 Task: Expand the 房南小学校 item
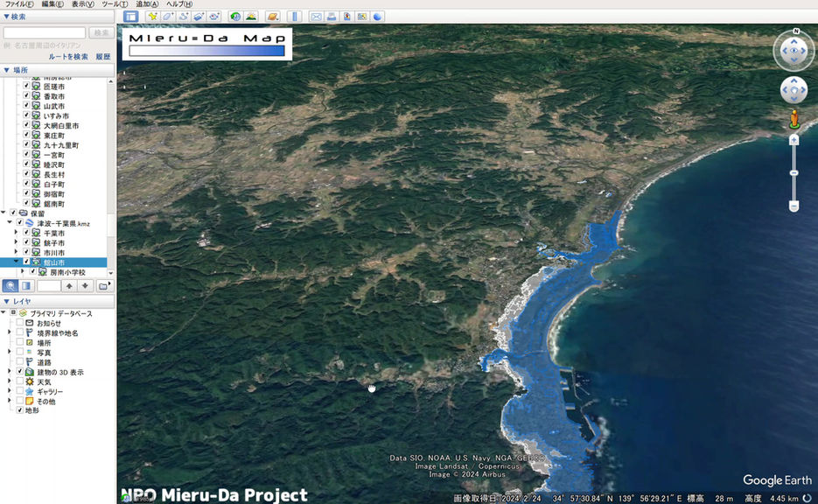click(23, 272)
